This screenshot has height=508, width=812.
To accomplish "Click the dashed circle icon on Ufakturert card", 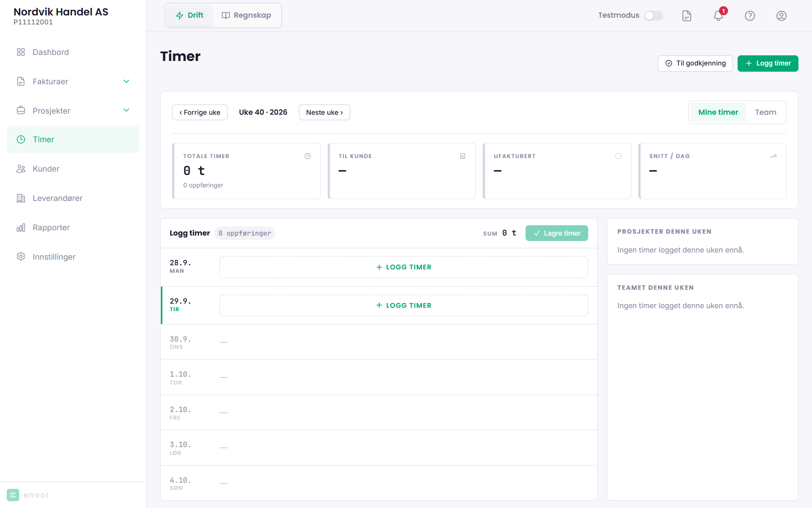I will pyautogui.click(x=618, y=156).
